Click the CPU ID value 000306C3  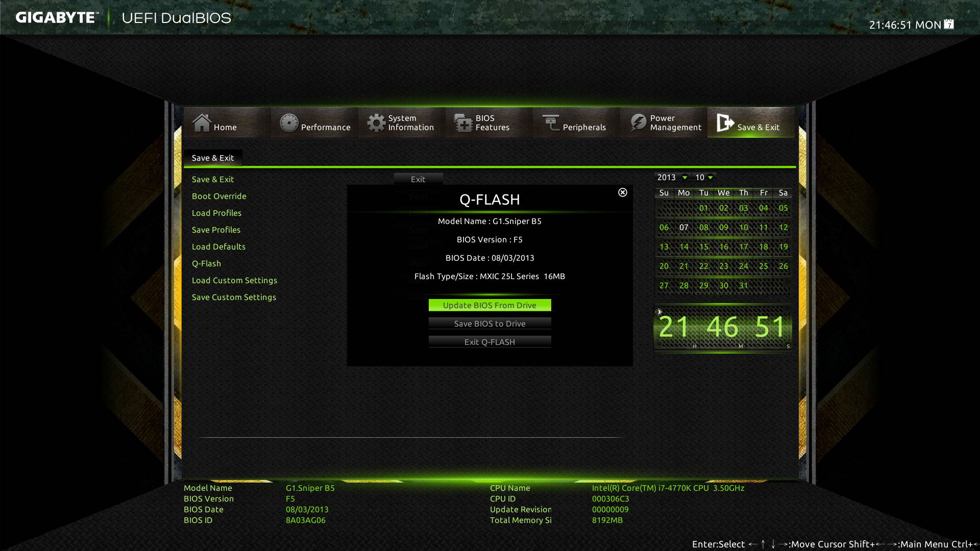click(x=610, y=498)
